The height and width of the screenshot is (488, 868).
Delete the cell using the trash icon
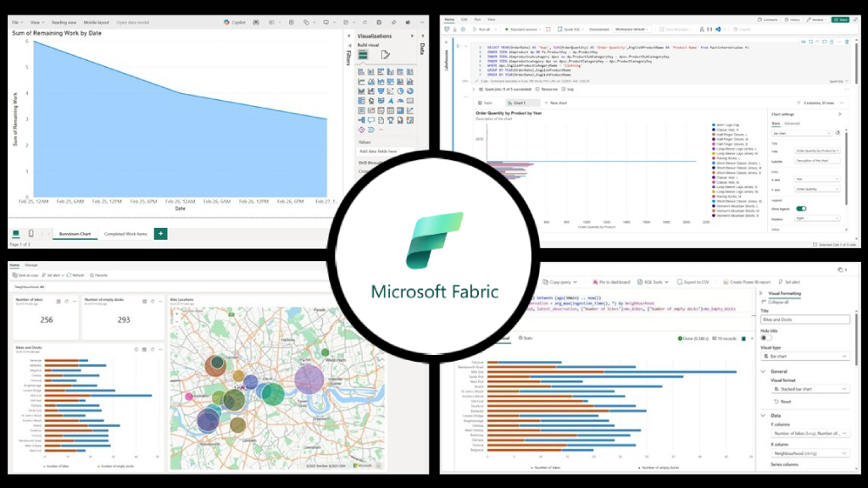(847, 42)
